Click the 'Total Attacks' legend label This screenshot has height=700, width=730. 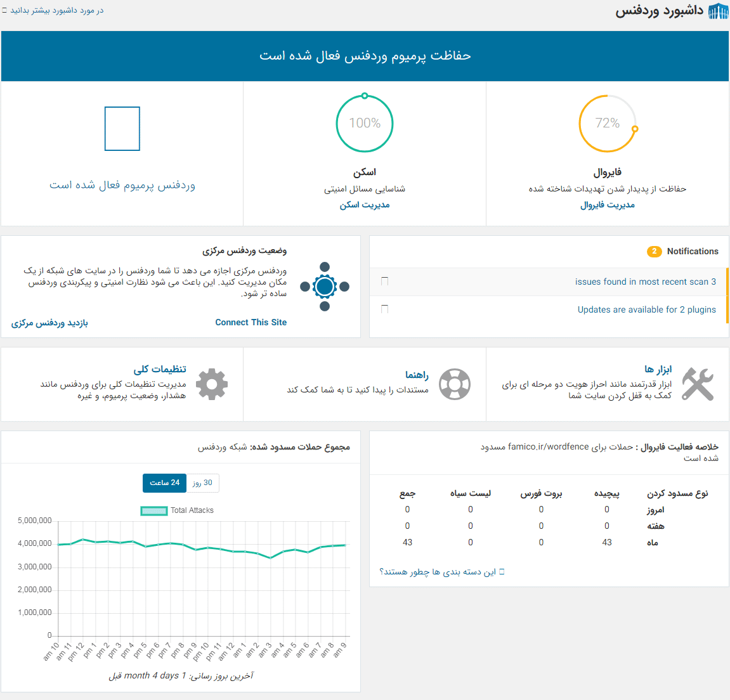click(x=192, y=510)
